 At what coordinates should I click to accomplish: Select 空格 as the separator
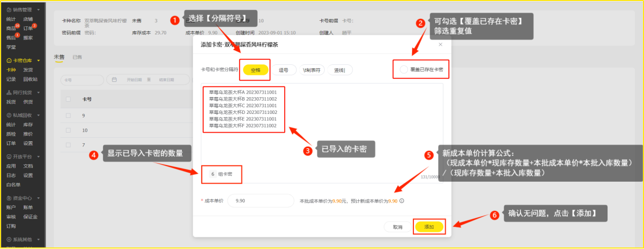click(x=255, y=70)
